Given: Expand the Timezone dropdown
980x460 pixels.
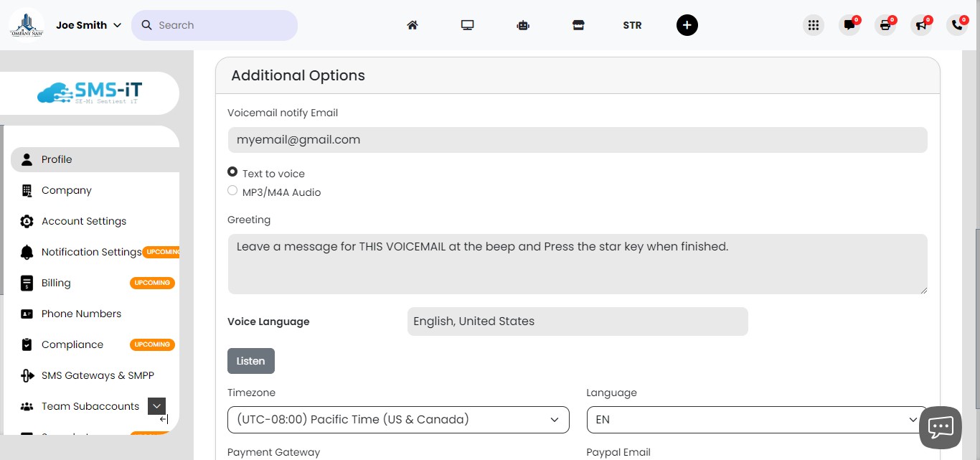Looking at the screenshot, I should pyautogui.click(x=398, y=420).
